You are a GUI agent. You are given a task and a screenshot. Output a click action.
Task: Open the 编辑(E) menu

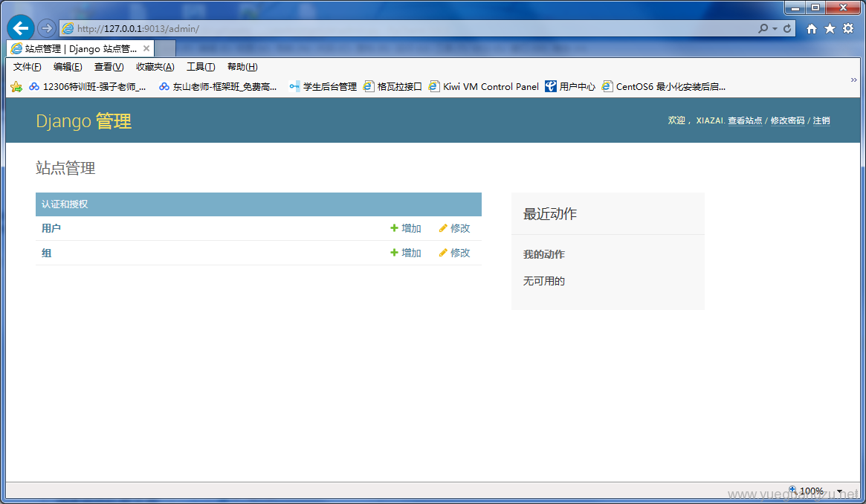point(68,67)
